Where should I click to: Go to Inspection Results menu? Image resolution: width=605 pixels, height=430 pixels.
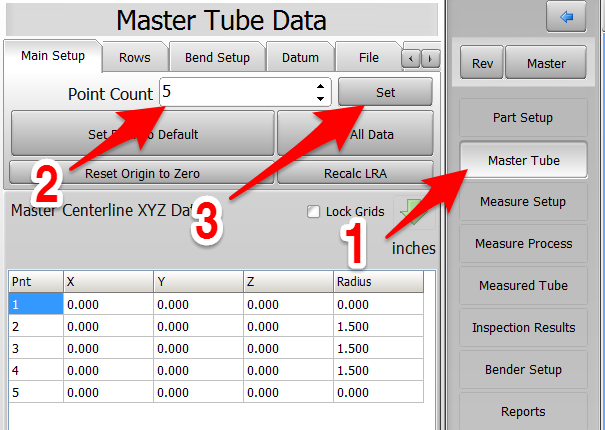[x=523, y=328]
